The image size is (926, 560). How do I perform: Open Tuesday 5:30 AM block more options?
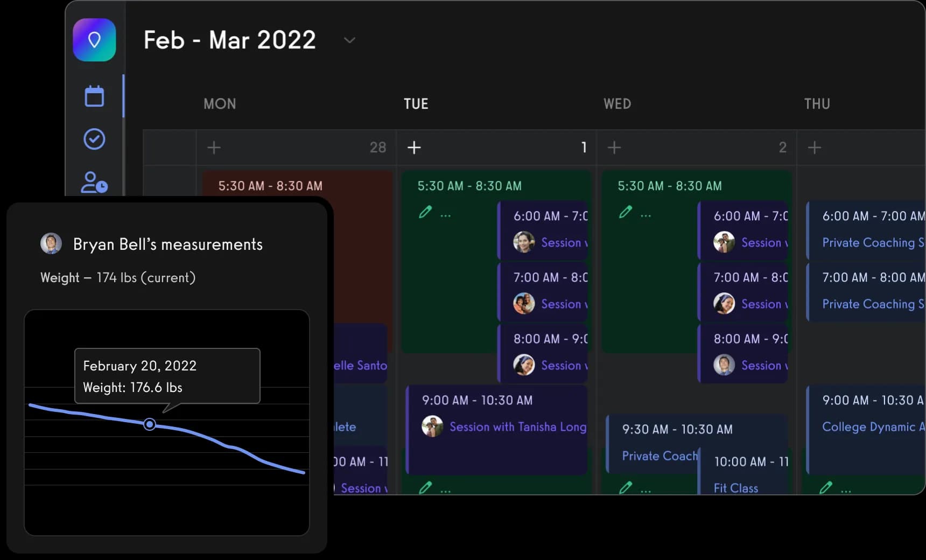pos(445,215)
